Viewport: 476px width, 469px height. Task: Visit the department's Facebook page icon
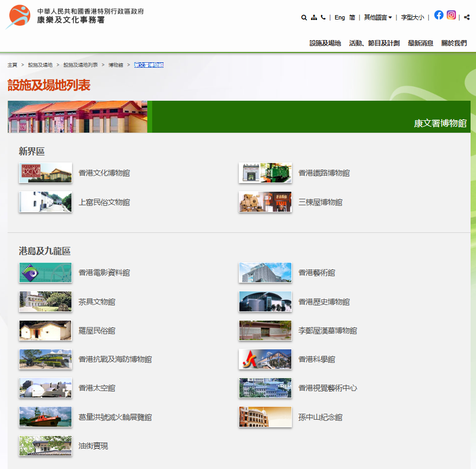(x=439, y=15)
